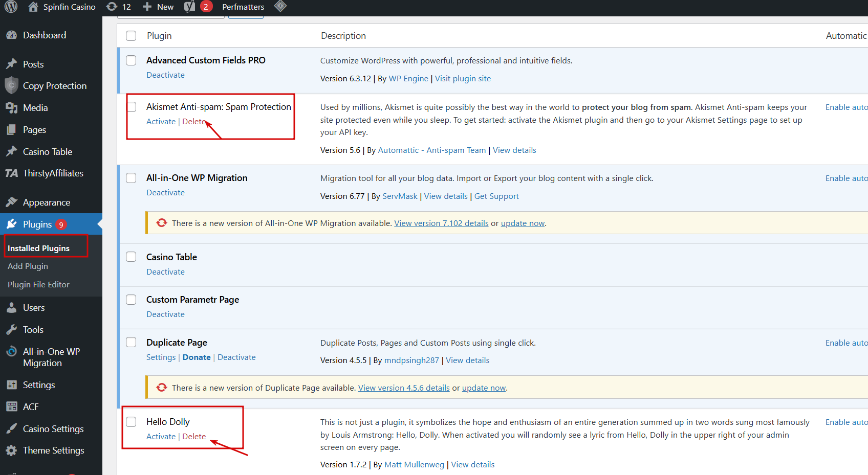Click the Pages sidebar icon
Viewport: 868px width, 475px height.
click(11, 130)
